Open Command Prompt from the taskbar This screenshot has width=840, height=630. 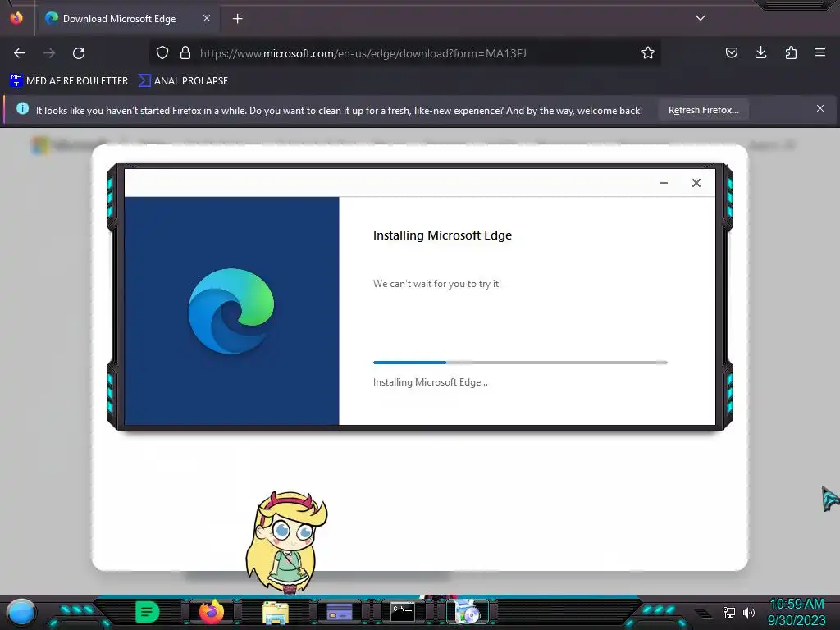(402, 611)
